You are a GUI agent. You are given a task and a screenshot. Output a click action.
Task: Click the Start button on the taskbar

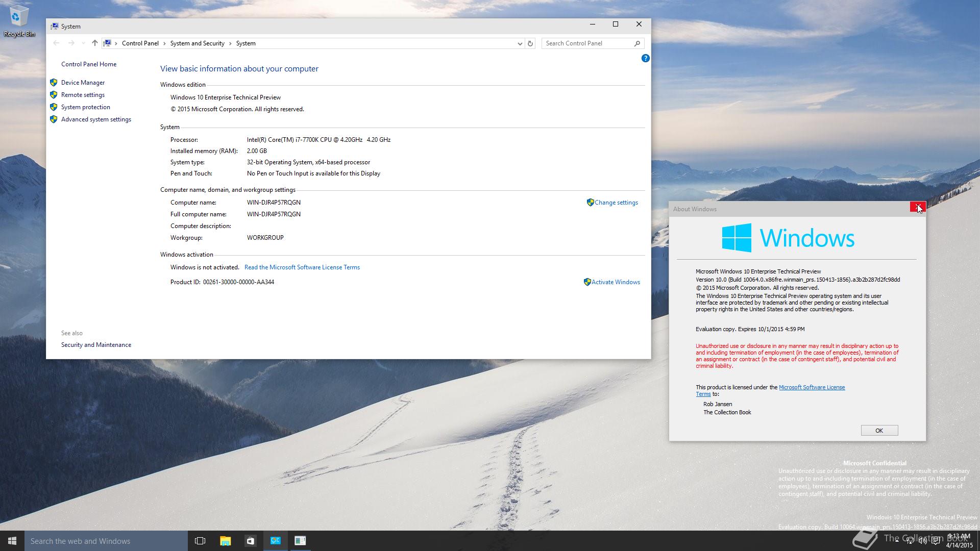pos(12,541)
